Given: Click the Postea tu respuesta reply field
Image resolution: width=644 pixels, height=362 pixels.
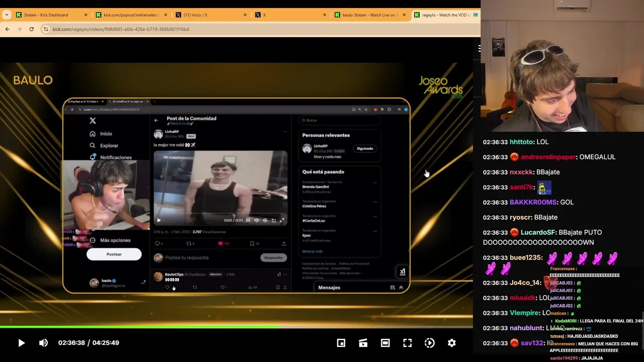Looking at the screenshot, I should tap(187, 257).
